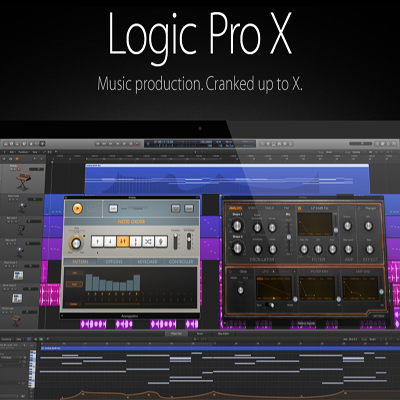Select the highlighted Up/Down note order button
Screen dimensions: 400x400
(123, 241)
